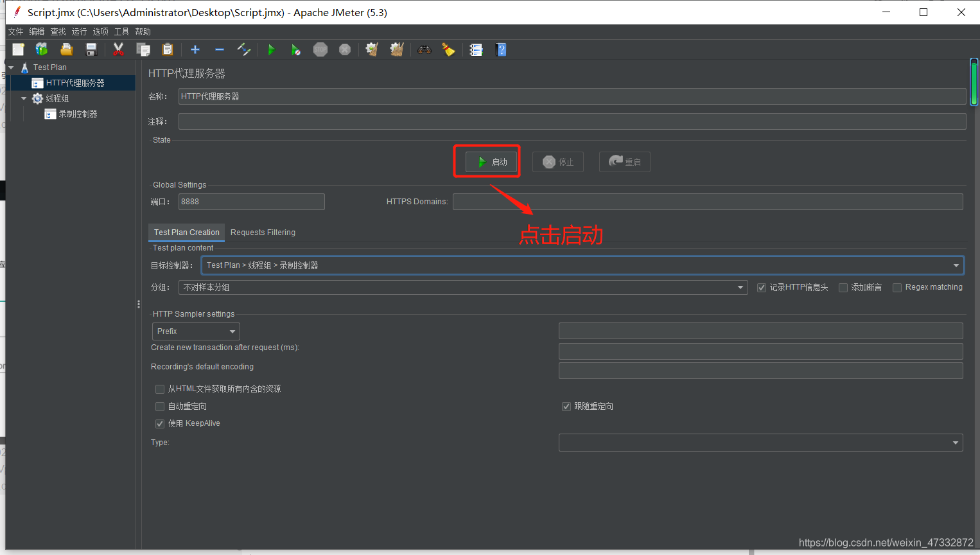Screen dimensions: 980x555
Task: Click the New test plan icon
Action: [x=18, y=49]
